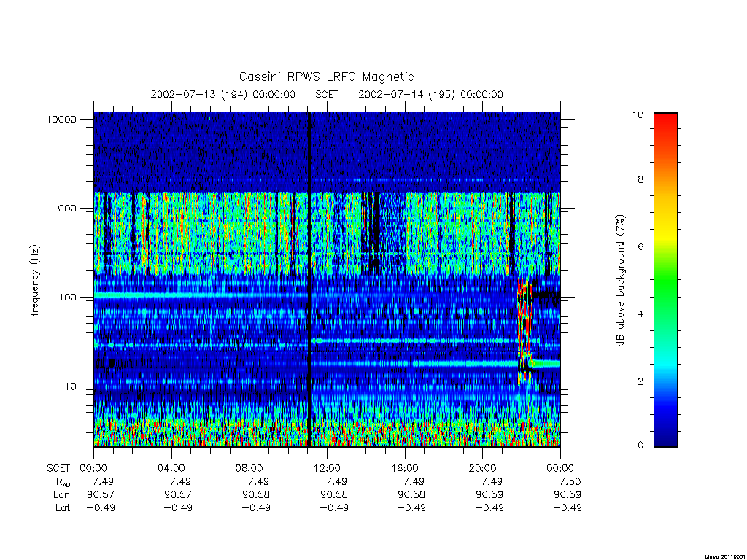The height and width of the screenshot is (560, 747).
Task: Click the green middle section of the color bar
Action: [x=665, y=280]
